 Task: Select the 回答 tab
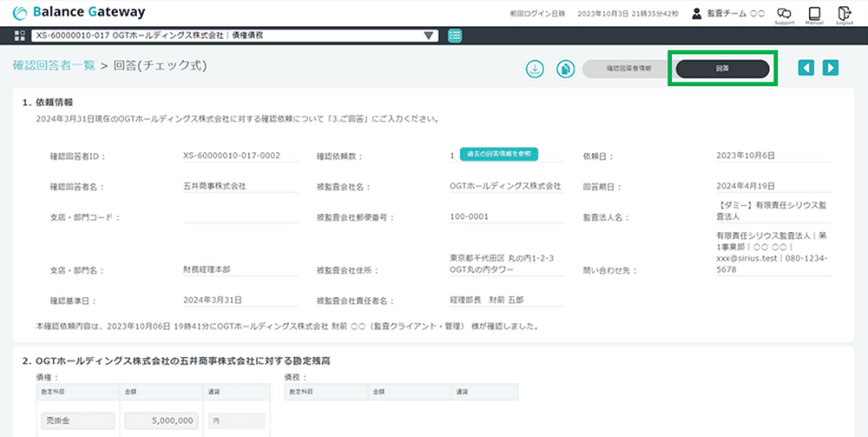click(722, 69)
